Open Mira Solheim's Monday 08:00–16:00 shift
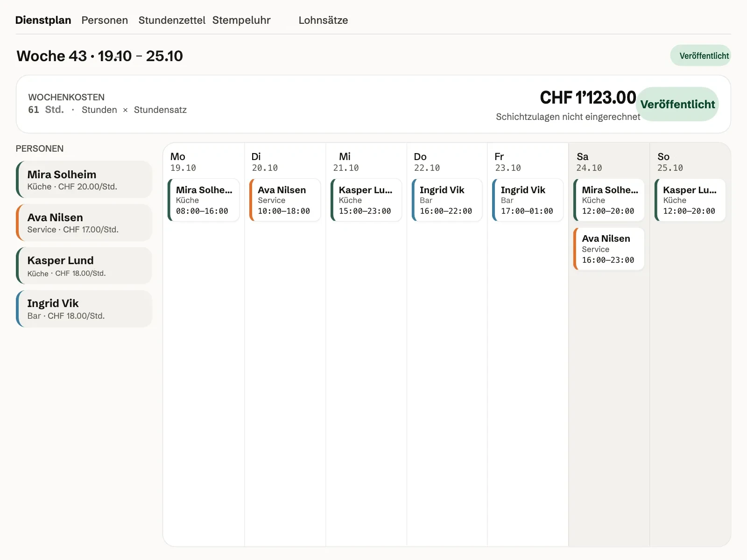This screenshot has width=747, height=560. [x=204, y=200]
